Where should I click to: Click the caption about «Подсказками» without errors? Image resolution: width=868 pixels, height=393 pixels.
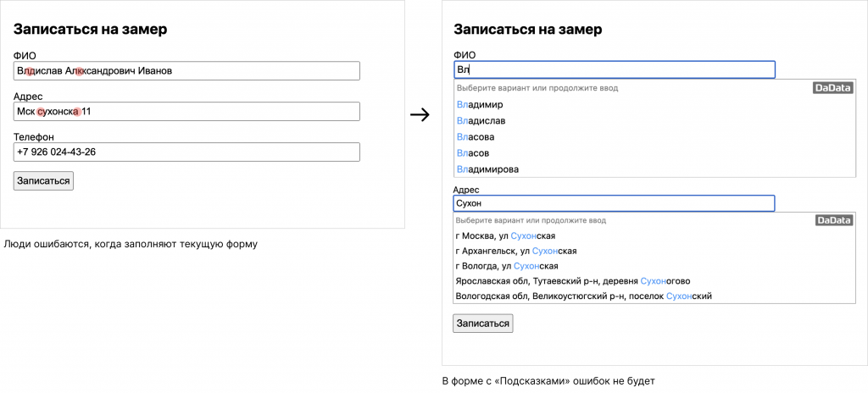(x=548, y=381)
